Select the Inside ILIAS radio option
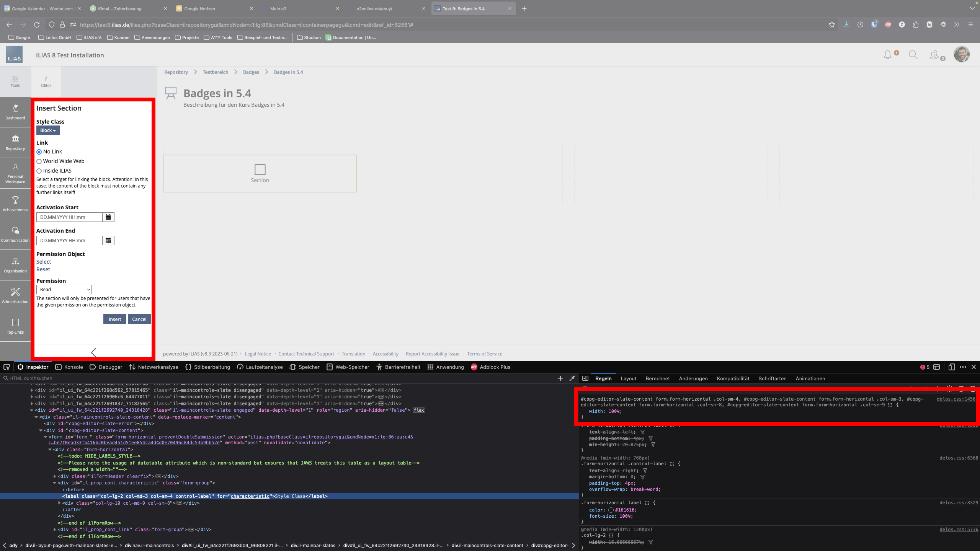 (x=39, y=171)
